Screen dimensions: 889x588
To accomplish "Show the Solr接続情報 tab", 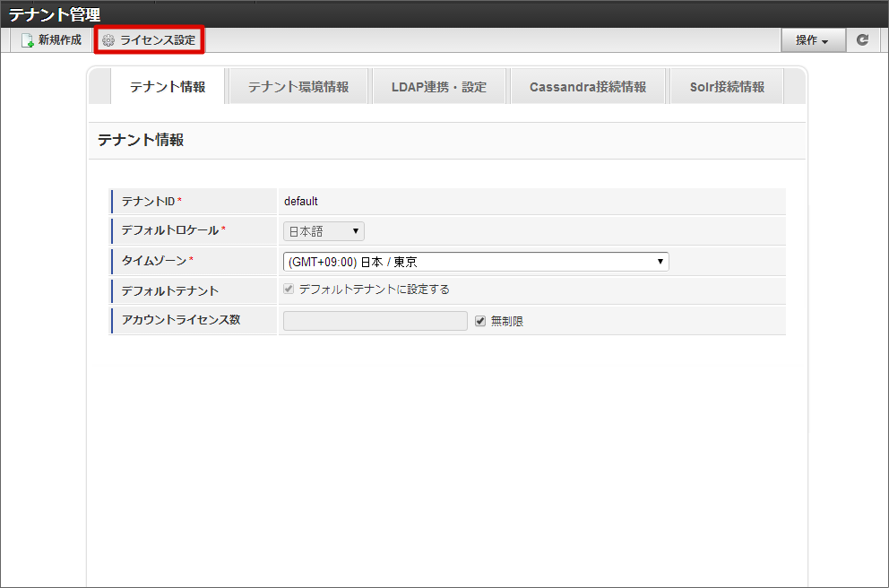I will pyautogui.click(x=727, y=87).
